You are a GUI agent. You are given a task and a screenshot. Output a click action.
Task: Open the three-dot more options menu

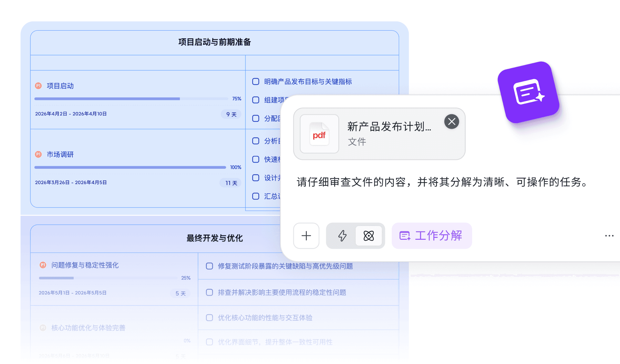pos(609,236)
